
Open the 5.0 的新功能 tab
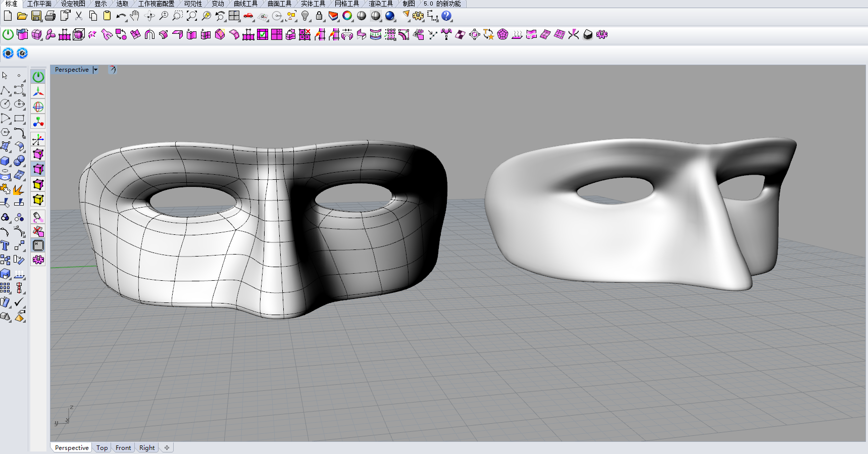[442, 4]
